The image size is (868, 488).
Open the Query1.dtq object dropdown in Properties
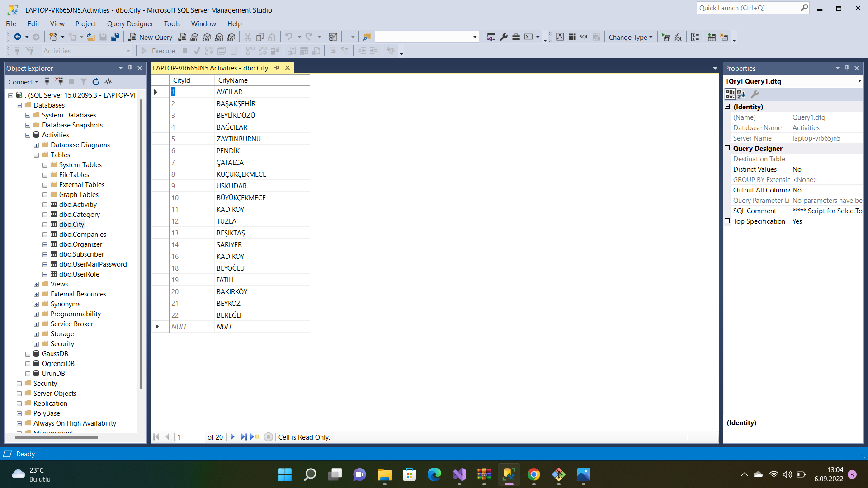(x=859, y=81)
